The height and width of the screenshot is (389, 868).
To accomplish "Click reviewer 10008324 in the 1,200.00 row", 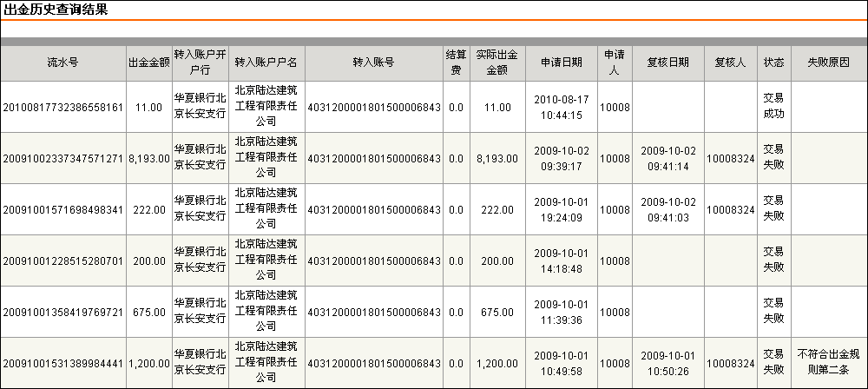I will pos(730,364).
